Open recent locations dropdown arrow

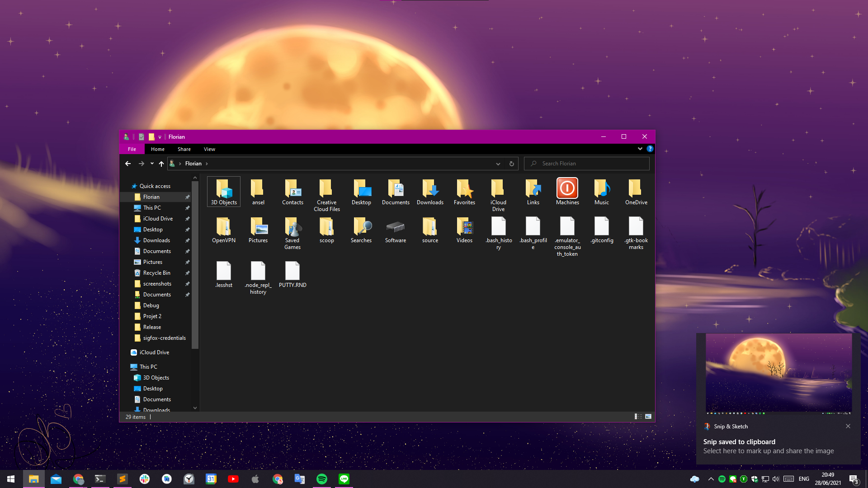[x=152, y=164]
